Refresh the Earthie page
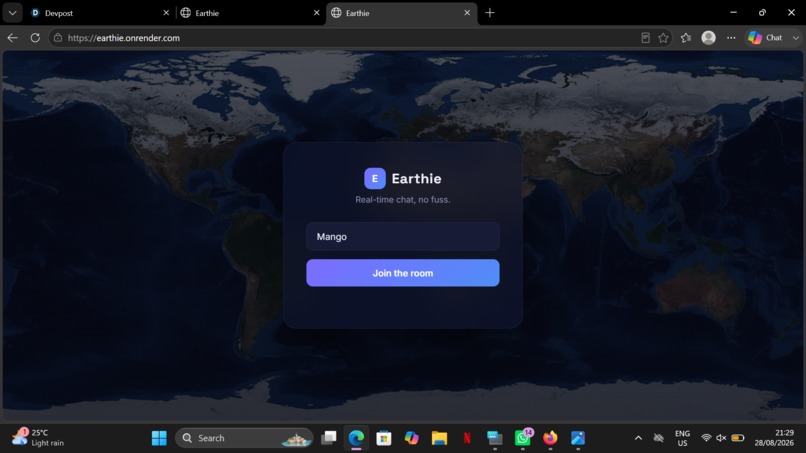This screenshot has width=806, height=453. (x=35, y=38)
